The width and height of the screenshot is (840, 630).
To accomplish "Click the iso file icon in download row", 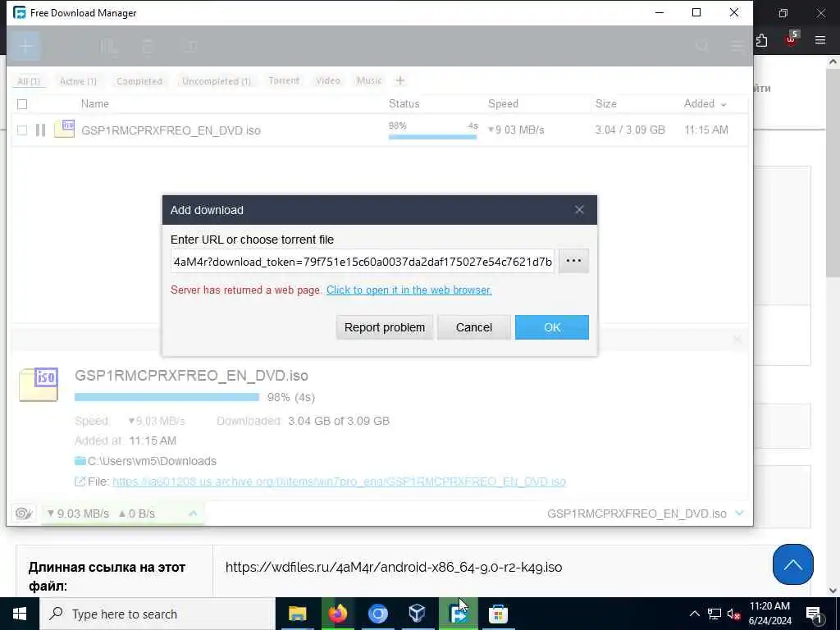I will (x=64, y=129).
